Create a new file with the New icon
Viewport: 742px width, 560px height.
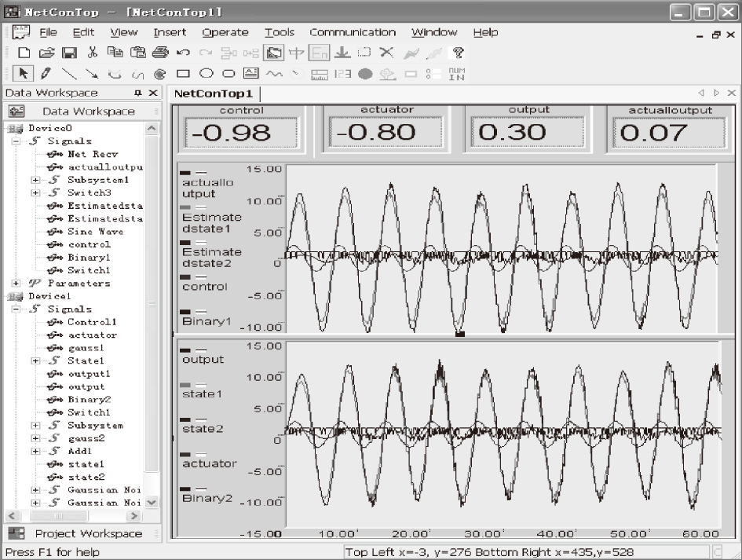click(24, 53)
